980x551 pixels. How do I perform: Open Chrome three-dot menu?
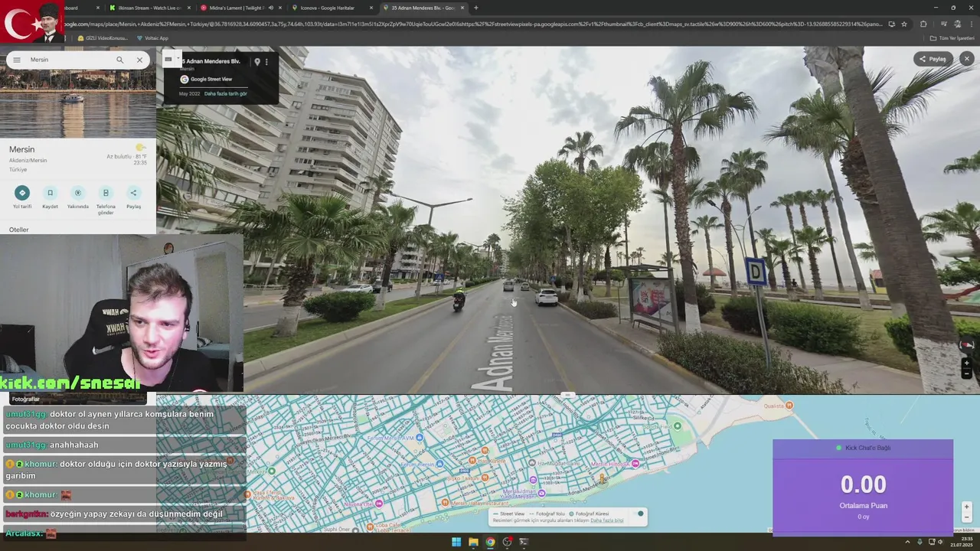pos(971,24)
